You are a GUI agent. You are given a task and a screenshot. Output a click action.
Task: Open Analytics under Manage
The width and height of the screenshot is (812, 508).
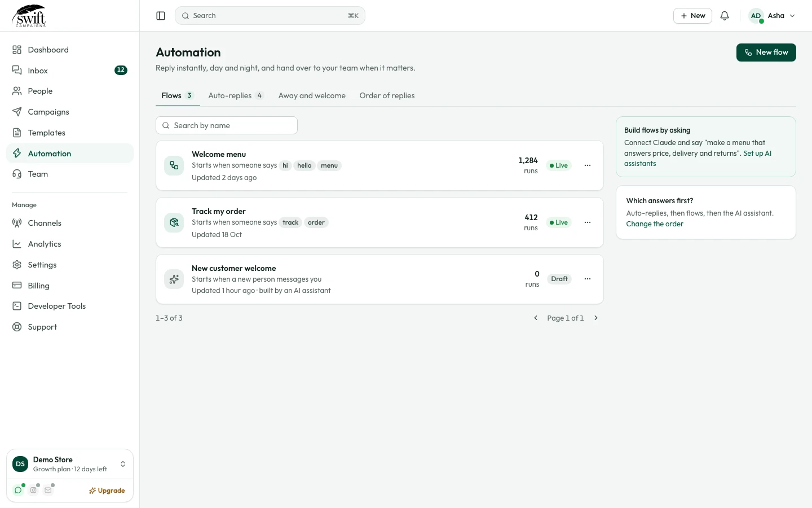tap(70, 244)
